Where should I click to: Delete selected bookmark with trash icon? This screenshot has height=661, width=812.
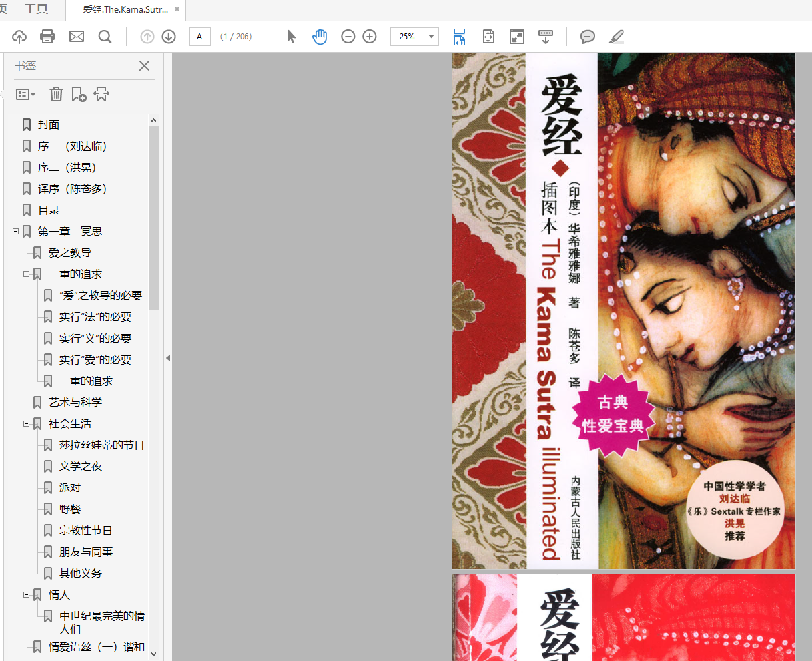coord(57,95)
